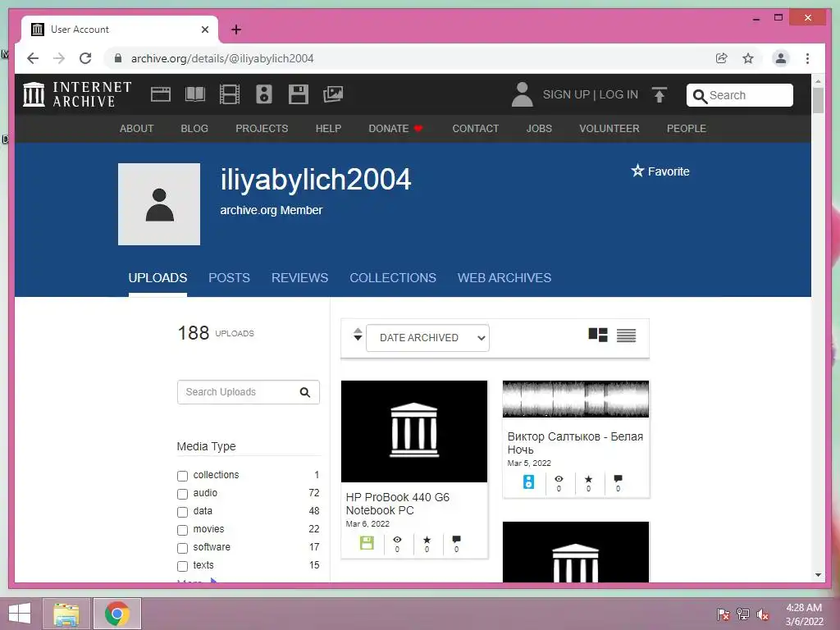This screenshot has width=840, height=630.
Task: Open the DATE ARCHIVED sort dropdown
Action: pyautogui.click(x=427, y=338)
